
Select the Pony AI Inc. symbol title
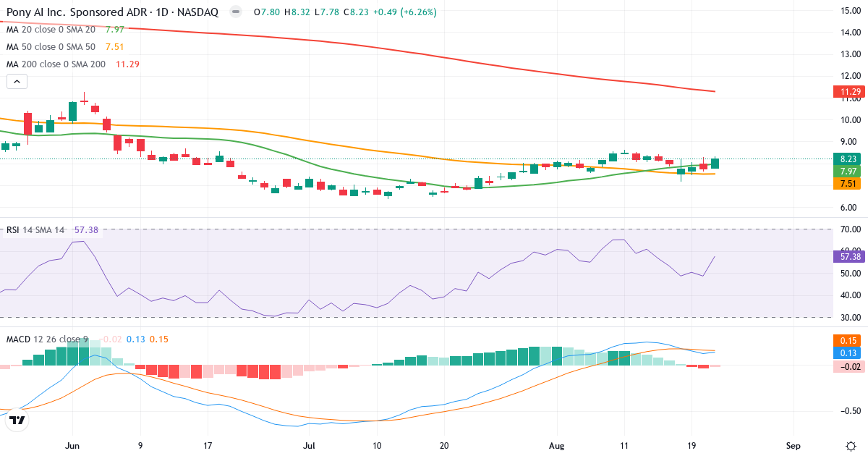[112, 12]
